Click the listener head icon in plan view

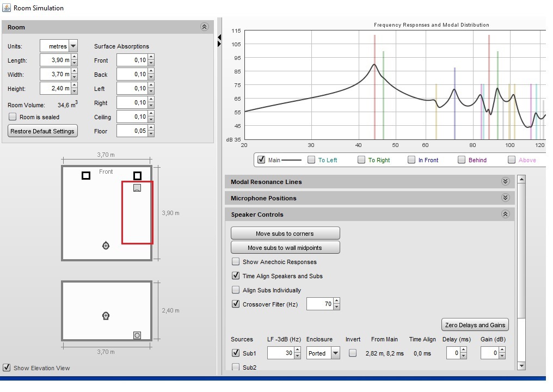pyautogui.click(x=106, y=246)
